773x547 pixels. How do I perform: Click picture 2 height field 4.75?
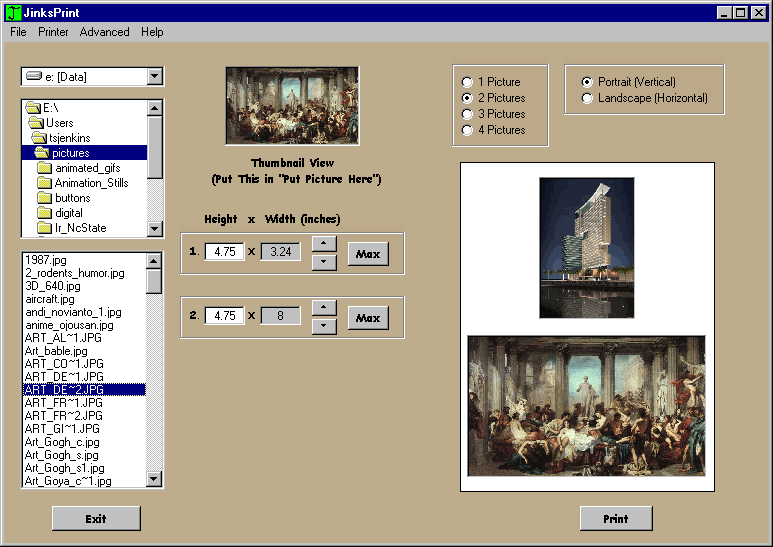(224, 316)
